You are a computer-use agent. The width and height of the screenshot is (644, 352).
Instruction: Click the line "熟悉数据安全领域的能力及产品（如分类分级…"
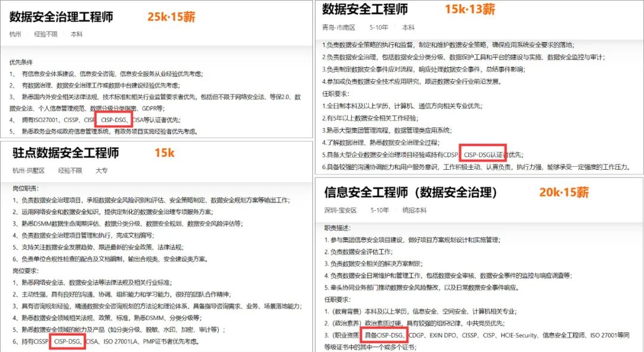click(119, 330)
